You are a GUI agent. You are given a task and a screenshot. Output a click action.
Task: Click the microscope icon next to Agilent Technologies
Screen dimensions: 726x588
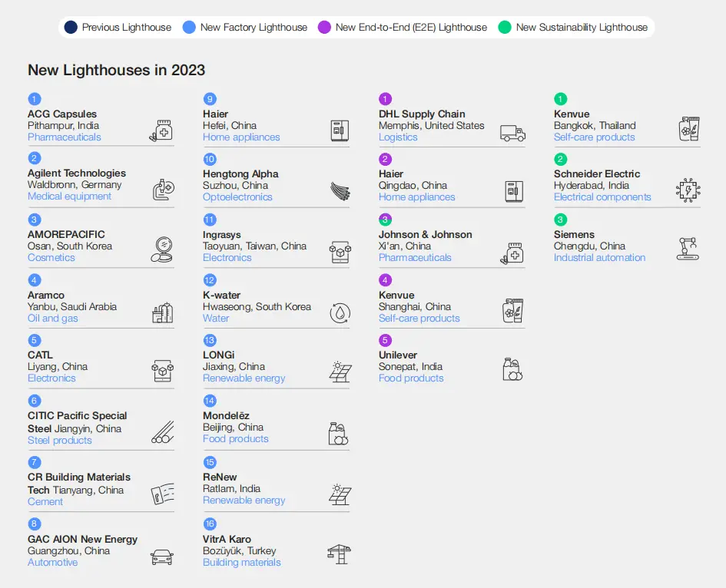tap(163, 190)
